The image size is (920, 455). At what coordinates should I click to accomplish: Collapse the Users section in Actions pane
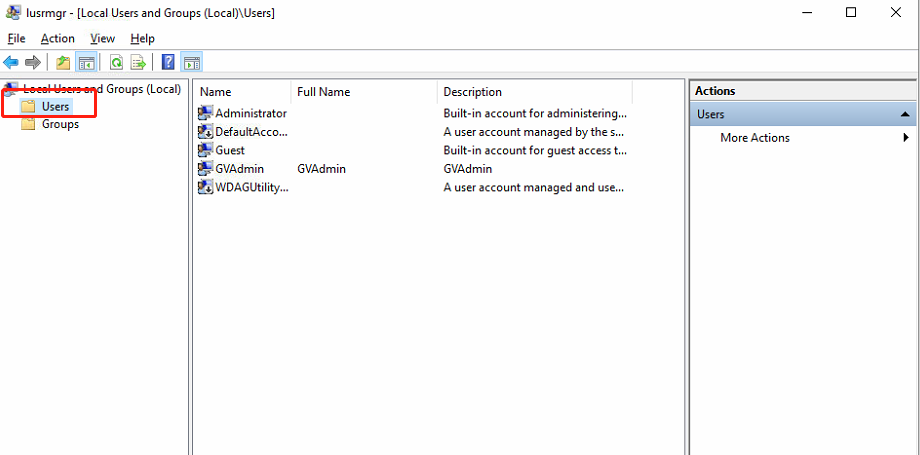tap(905, 114)
